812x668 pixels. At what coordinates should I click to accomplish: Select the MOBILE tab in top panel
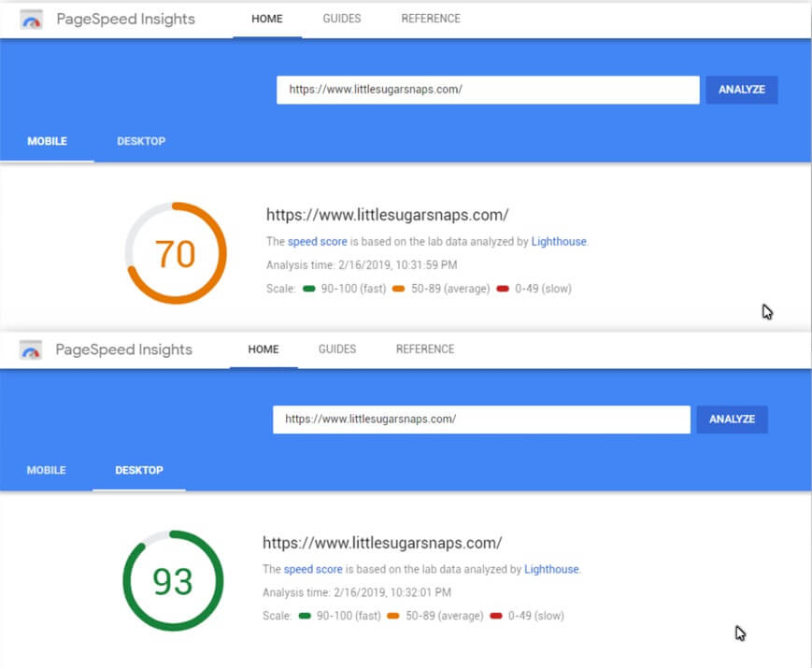(47, 141)
